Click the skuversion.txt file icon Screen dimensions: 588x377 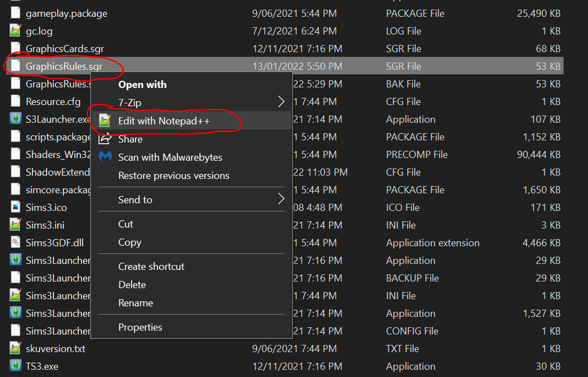[15, 349]
